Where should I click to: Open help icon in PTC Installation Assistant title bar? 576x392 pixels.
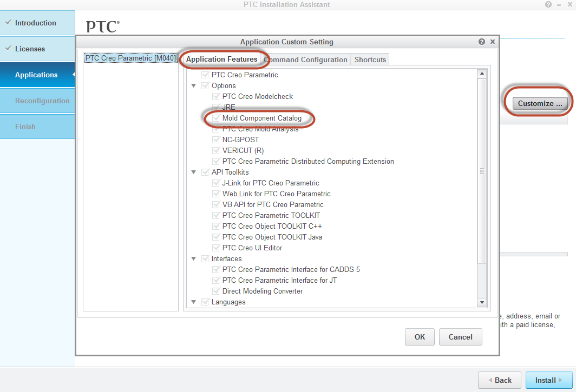coord(548,4)
